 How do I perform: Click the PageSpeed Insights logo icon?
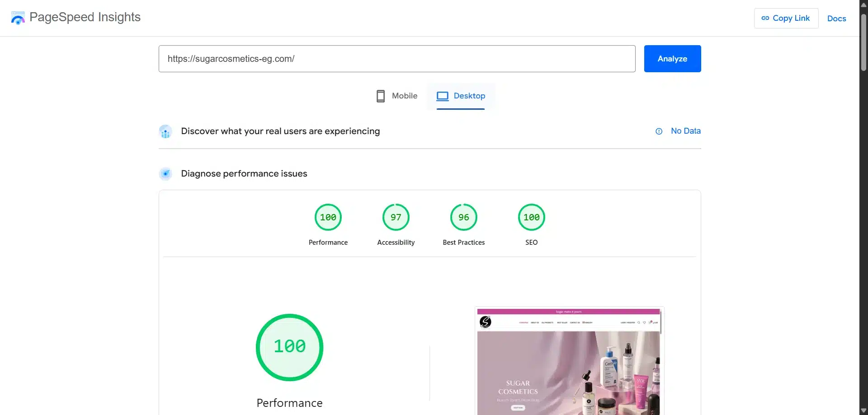point(18,18)
